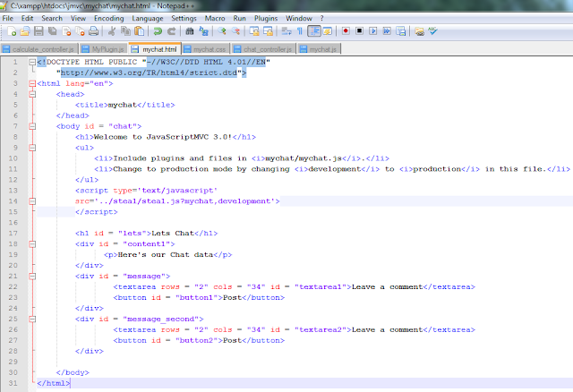
Task: Start macro recording with the red dot
Action: [x=346, y=31]
